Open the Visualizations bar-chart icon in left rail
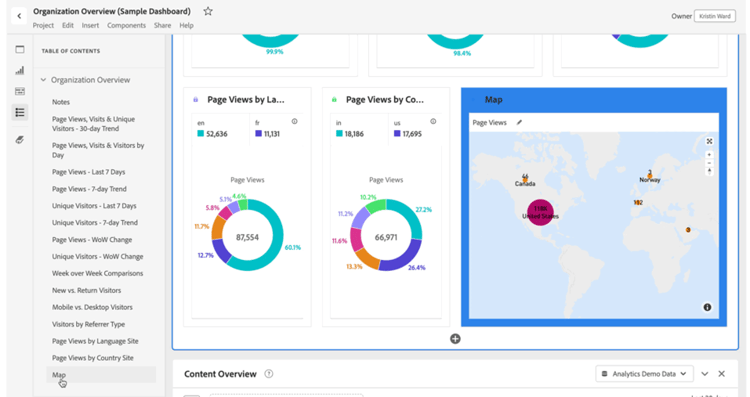 (x=20, y=70)
